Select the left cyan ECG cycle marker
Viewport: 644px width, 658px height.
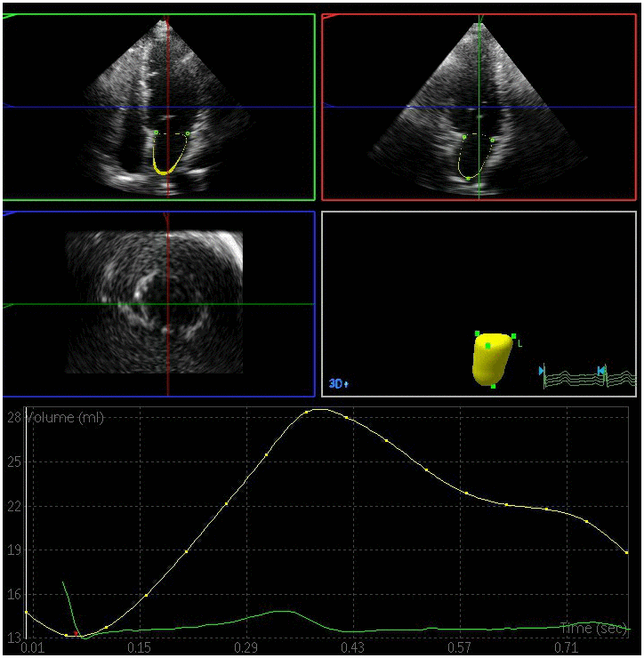pos(542,371)
